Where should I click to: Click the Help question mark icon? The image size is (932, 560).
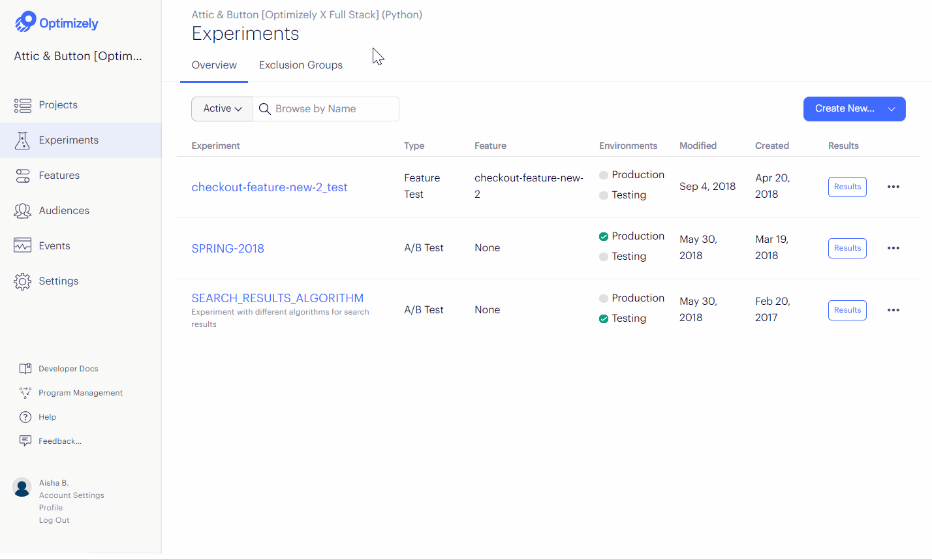pos(25,417)
